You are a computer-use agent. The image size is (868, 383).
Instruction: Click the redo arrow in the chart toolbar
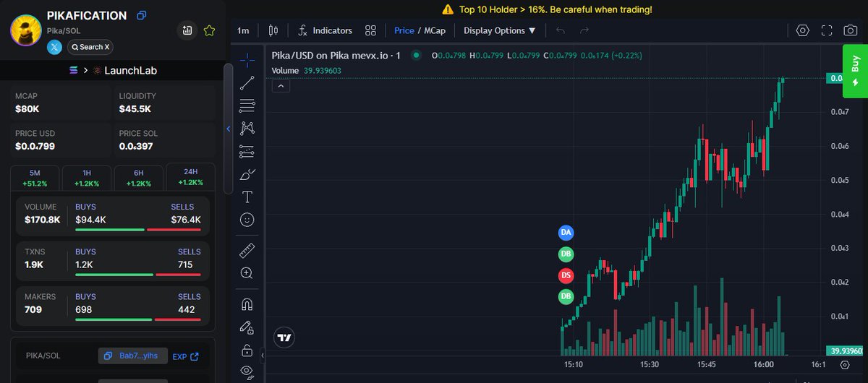coord(584,30)
